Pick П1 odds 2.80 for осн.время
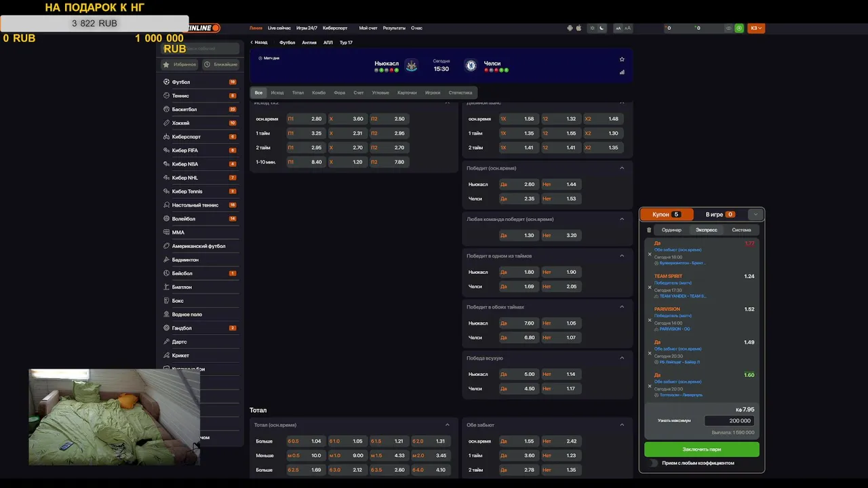 pyautogui.click(x=305, y=119)
